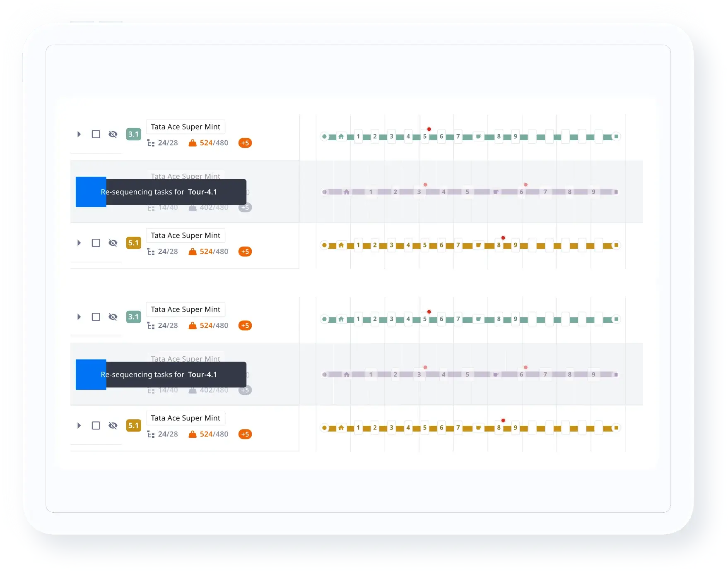Click the green 3.1 tour badge in upper panel
728x571 pixels.
coord(133,134)
